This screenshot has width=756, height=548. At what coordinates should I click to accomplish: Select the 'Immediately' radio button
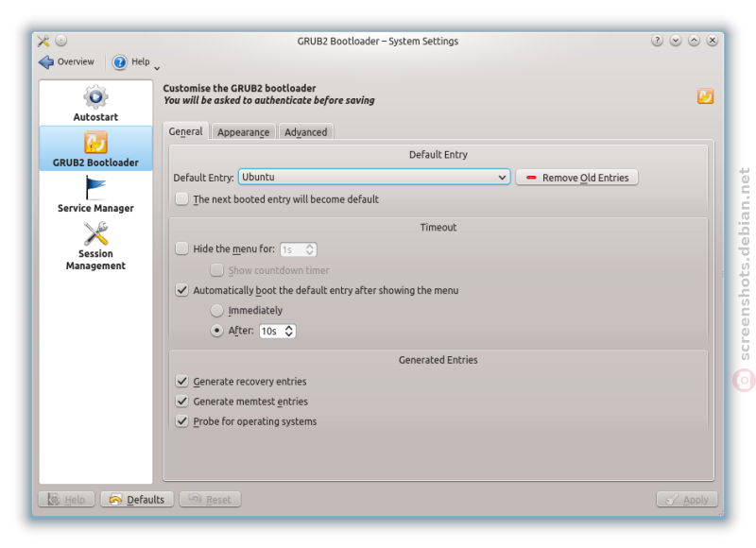[217, 311]
